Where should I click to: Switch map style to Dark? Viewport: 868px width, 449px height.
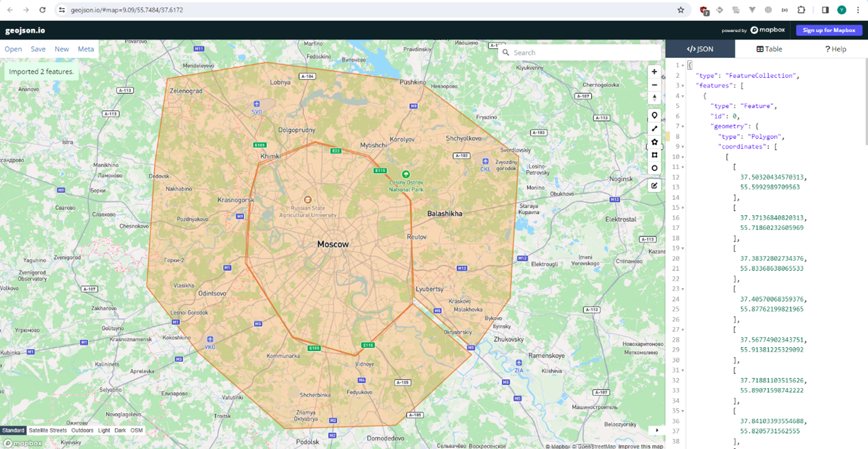coord(120,431)
